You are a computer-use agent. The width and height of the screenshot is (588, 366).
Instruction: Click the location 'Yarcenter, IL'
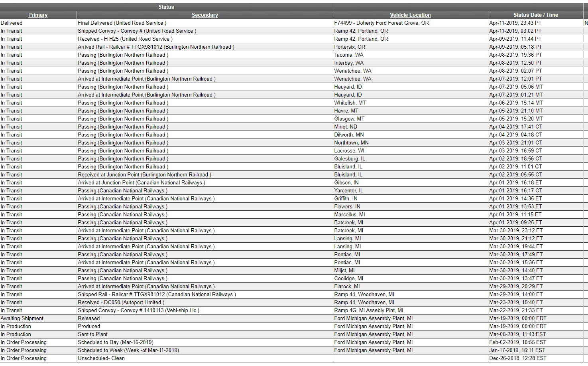click(x=348, y=190)
